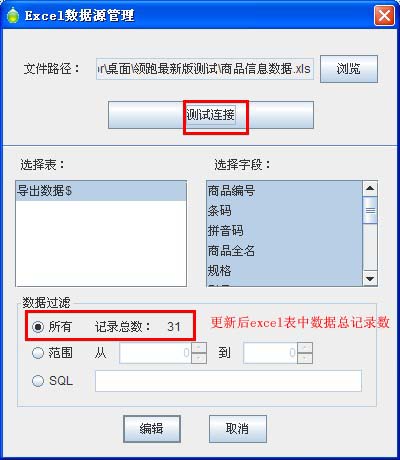Close the Excel数据源管理 dialog
This screenshot has width=400, height=460.
[x=384, y=15]
